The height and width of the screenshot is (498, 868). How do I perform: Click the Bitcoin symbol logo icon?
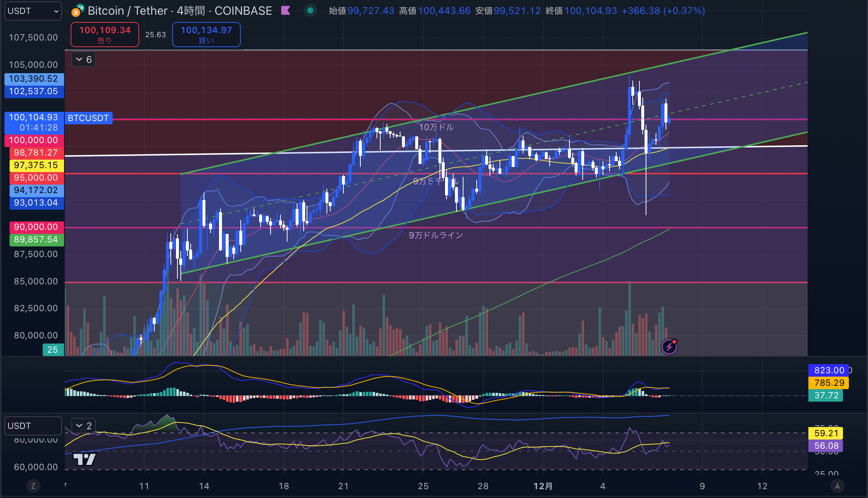click(78, 11)
